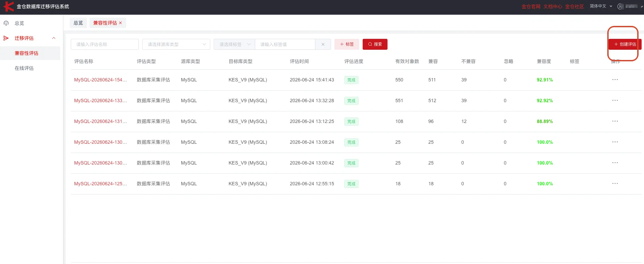Click the migration assessment arrow icon
Viewport: 644px width, 264px height.
(x=6, y=38)
